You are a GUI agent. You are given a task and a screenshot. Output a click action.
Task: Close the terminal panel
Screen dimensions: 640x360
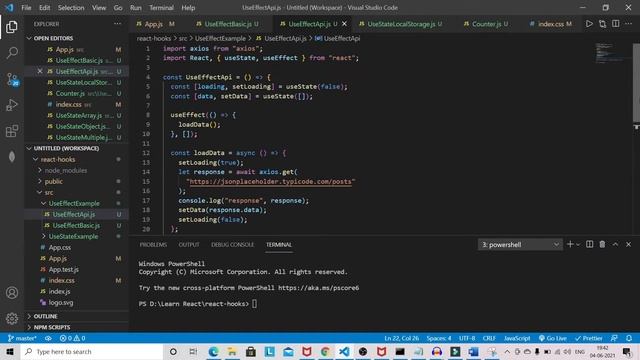tap(629, 244)
